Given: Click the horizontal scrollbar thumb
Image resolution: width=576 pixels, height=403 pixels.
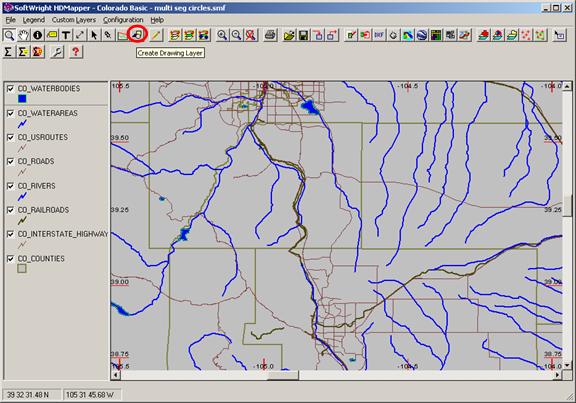Looking at the screenshot, I should (283, 375).
